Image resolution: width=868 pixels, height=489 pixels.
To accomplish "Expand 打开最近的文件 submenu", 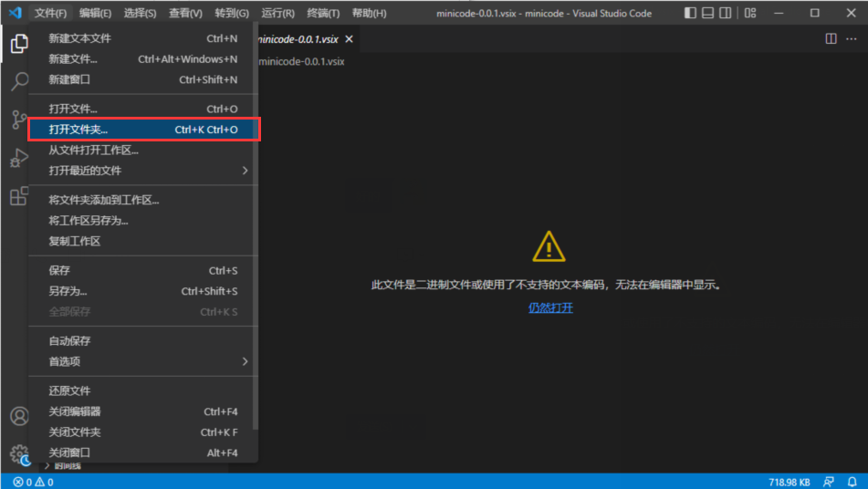I will tap(142, 171).
